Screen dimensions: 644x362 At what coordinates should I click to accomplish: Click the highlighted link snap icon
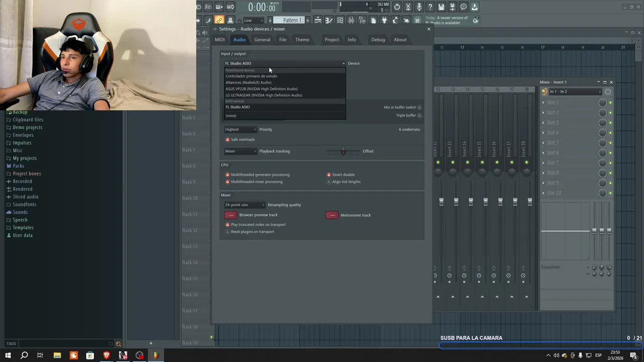pos(220,20)
